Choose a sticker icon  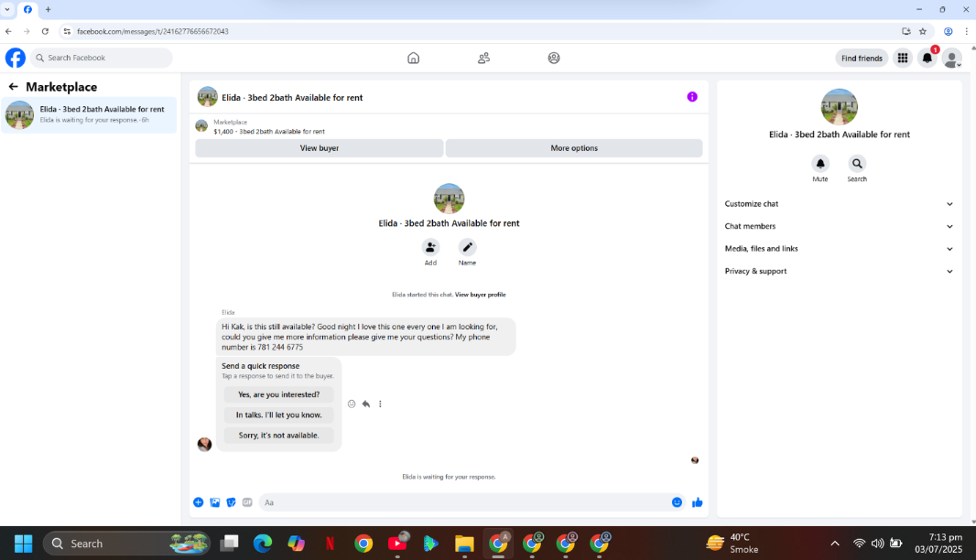tap(231, 502)
